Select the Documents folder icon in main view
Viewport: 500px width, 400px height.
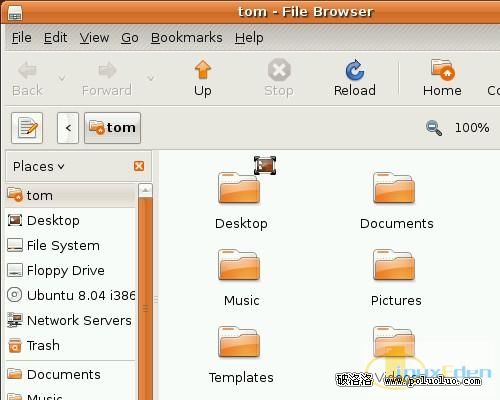click(x=394, y=188)
